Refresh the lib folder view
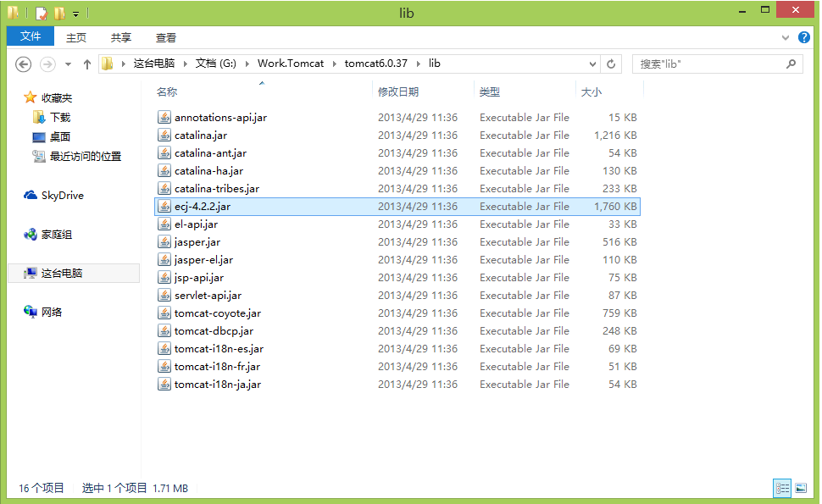The height and width of the screenshot is (504, 822). (x=610, y=63)
